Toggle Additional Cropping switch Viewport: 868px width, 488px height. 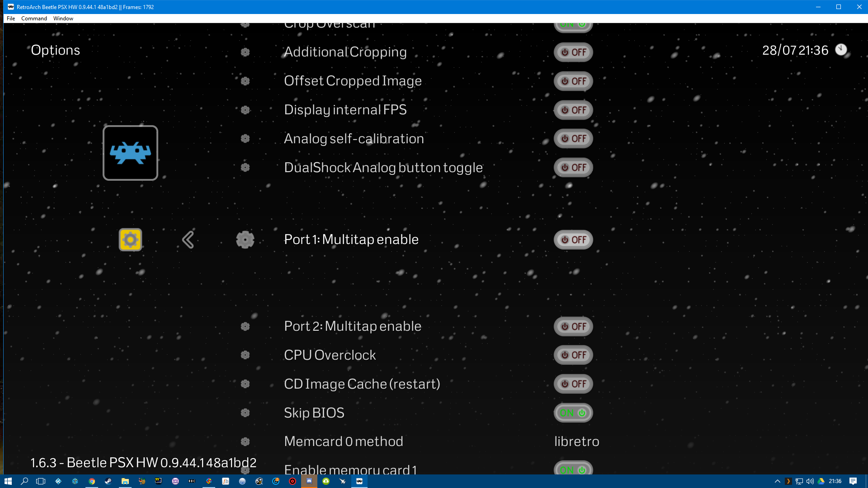(x=573, y=52)
